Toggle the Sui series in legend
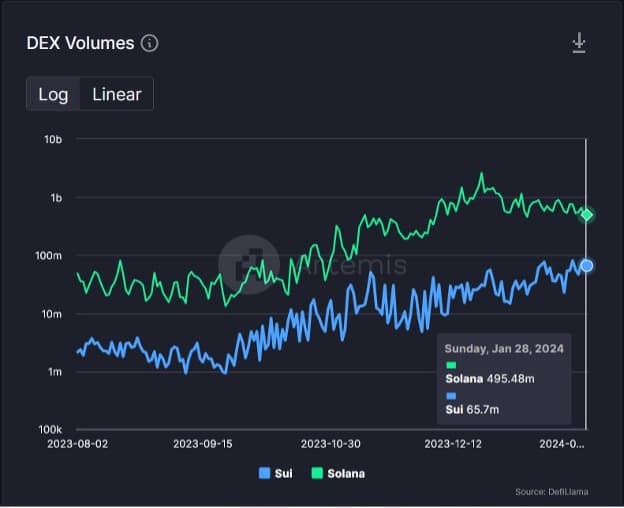624x508 pixels. (275, 473)
